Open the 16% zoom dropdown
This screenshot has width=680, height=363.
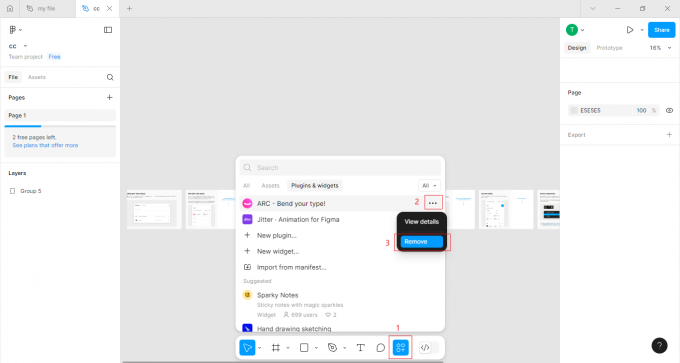tap(660, 48)
